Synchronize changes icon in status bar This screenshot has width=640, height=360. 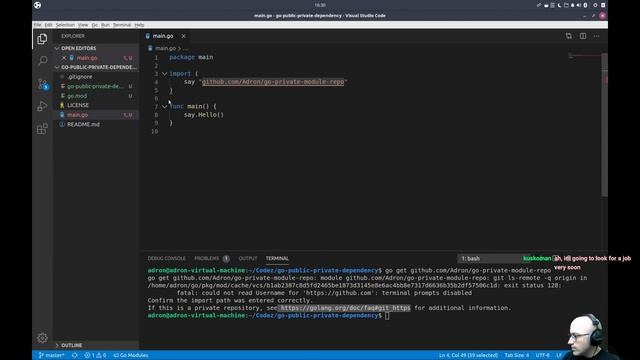[75, 355]
